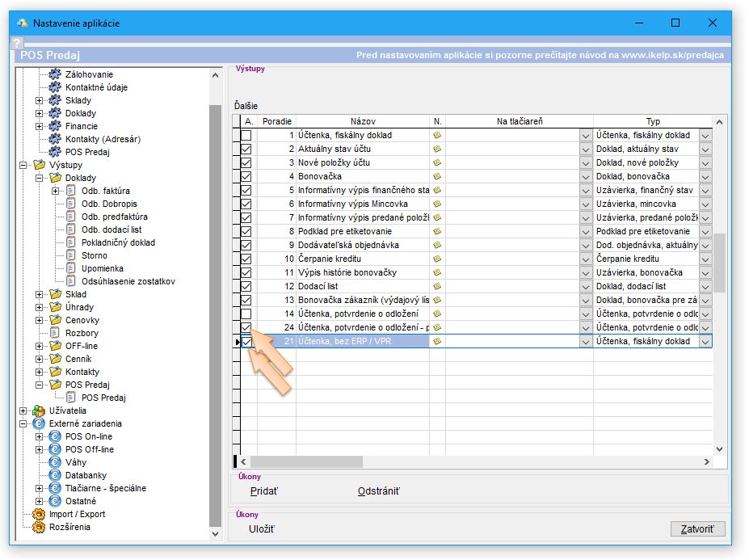Uncheck Dodávateľská objednávka checkbox
The height and width of the screenshot is (560, 749).
click(x=246, y=245)
